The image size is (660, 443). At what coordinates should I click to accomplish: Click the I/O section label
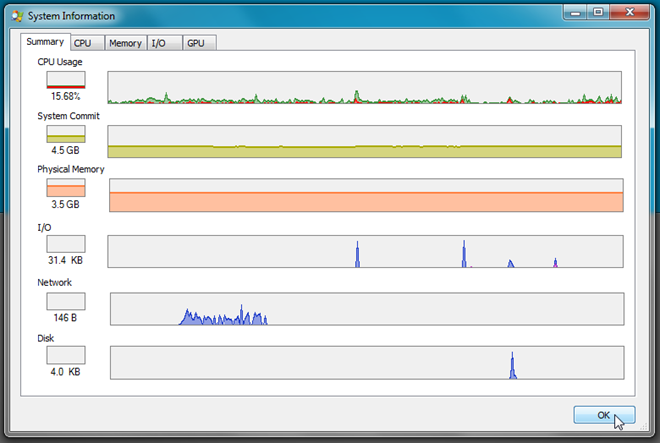44,228
